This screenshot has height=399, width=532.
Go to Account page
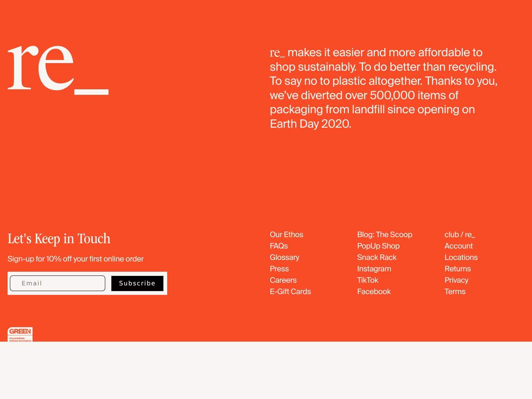pos(459,246)
